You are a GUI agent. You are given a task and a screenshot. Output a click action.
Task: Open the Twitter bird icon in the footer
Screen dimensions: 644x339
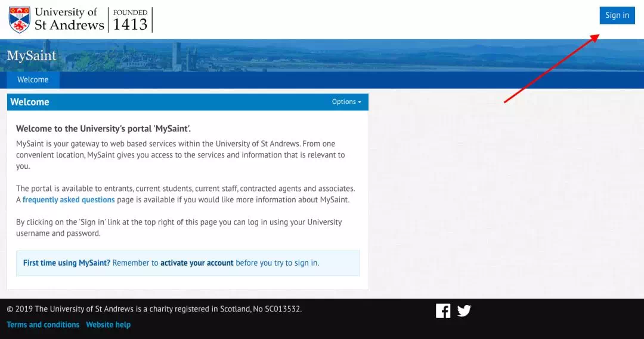464,310
